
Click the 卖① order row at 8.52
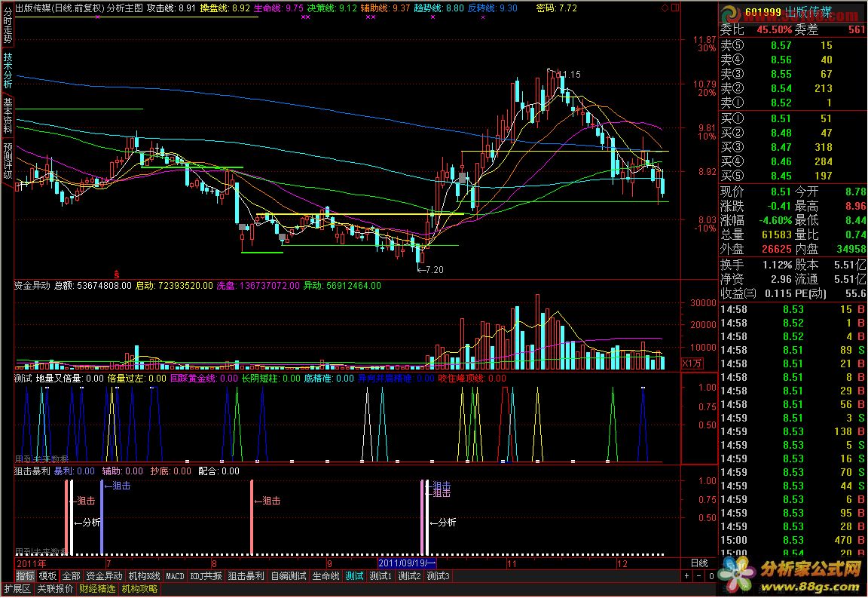pos(793,103)
